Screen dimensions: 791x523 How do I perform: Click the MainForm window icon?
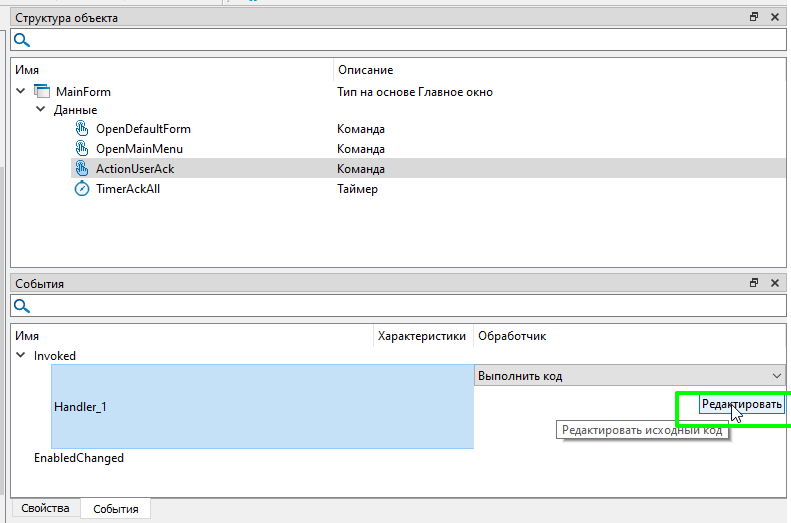[x=42, y=92]
